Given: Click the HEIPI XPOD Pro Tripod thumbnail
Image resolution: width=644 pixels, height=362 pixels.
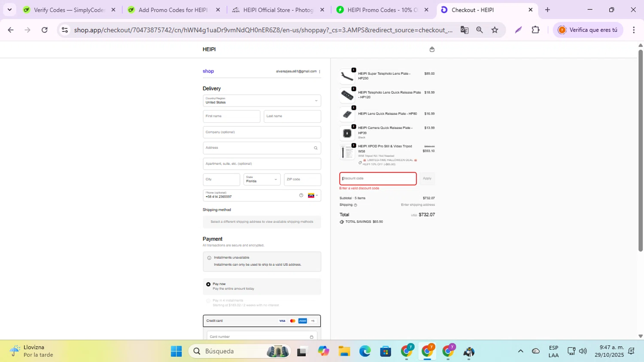Looking at the screenshot, I should pyautogui.click(x=347, y=152).
